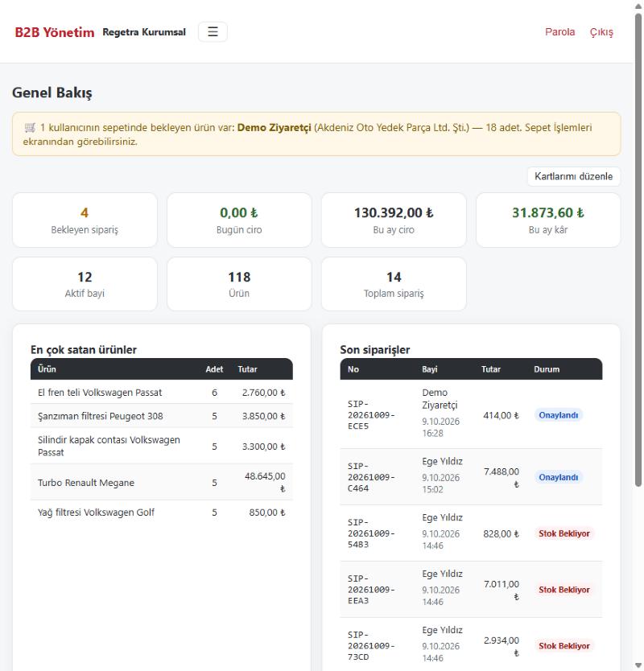Click the Onaylandı badge for SIP-20261009-ECE5
This screenshot has height=671, width=644.
(x=558, y=415)
